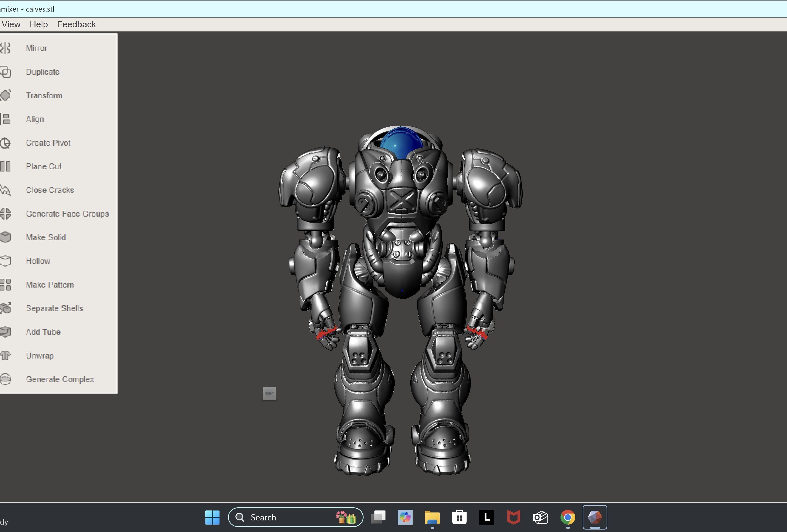Select the Make Pattern label

click(x=50, y=285)
